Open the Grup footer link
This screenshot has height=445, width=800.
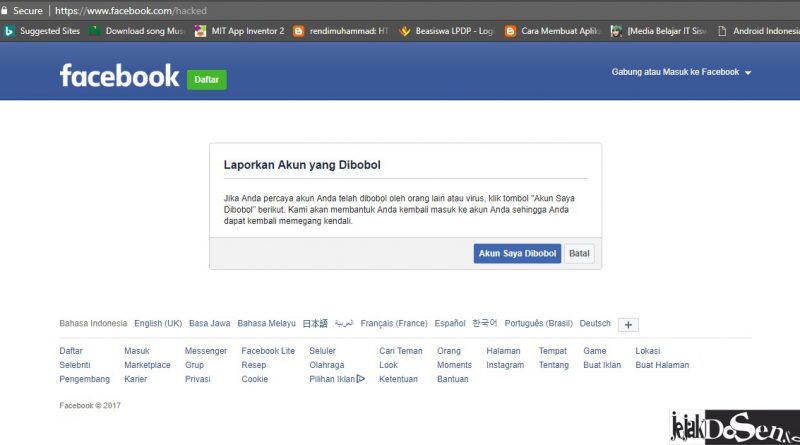[194, 365]
